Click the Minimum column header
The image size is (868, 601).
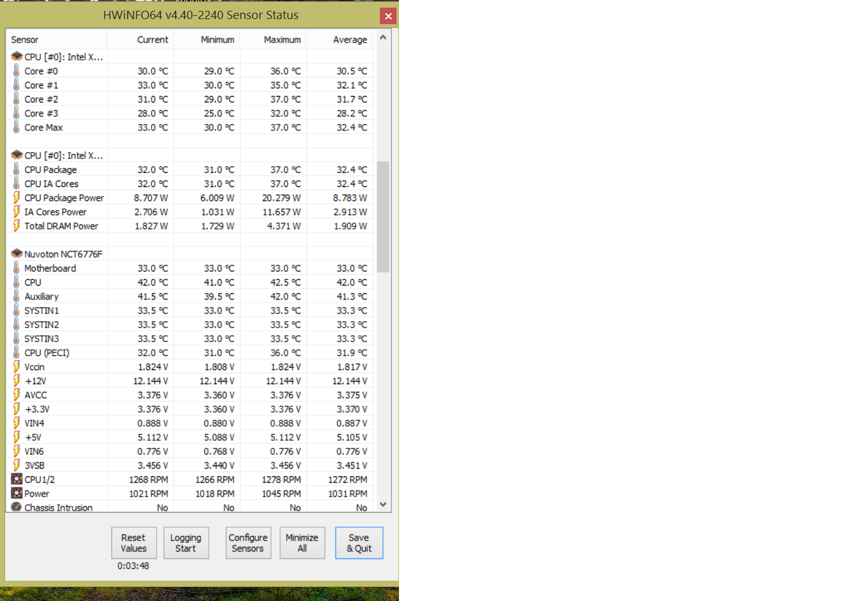tap(207, 39)
